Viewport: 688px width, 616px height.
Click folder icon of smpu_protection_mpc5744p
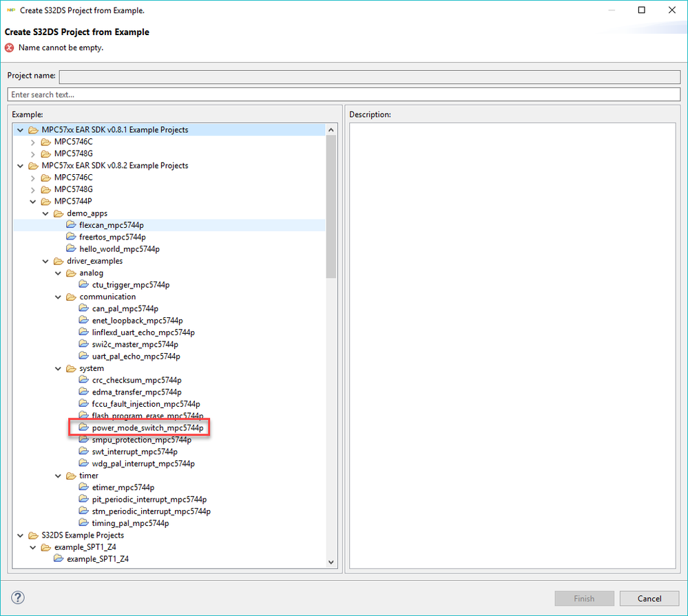click(84, 439)
